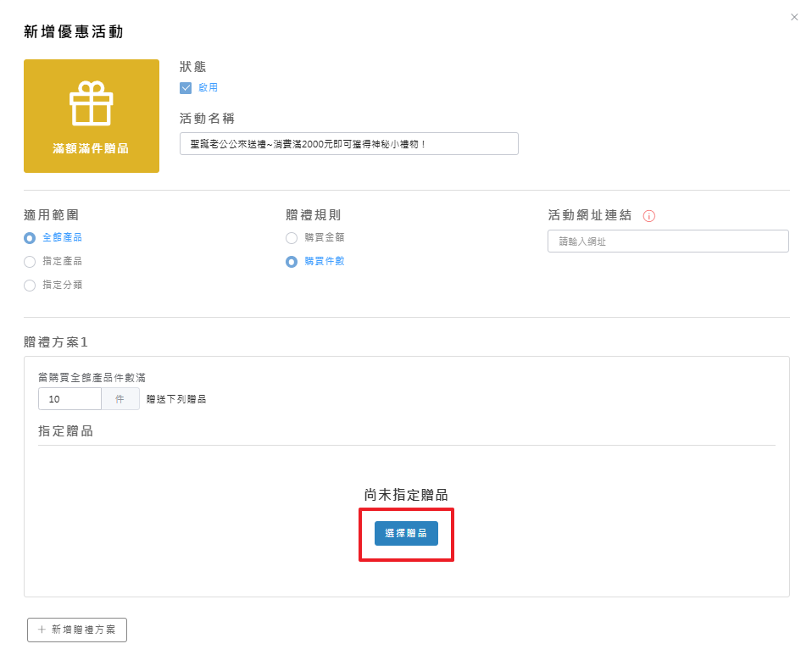Click the 啟用 label text
The width and height of the screenshot is (812, 655).
208,87
